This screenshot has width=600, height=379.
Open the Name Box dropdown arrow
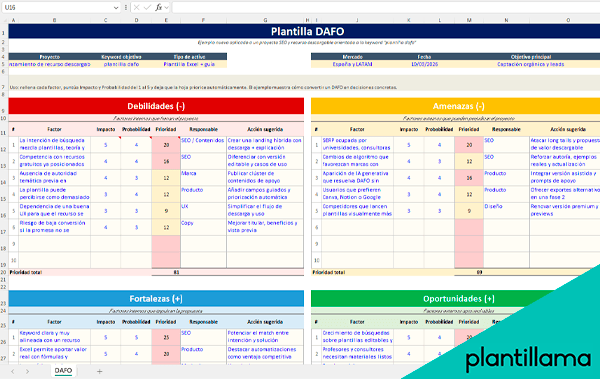116,8
